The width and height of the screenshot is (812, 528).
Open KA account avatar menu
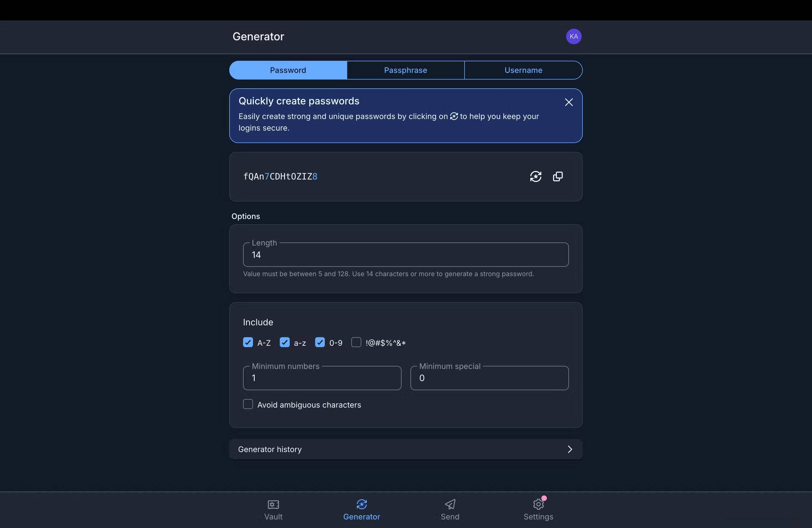tap(574, 36)
